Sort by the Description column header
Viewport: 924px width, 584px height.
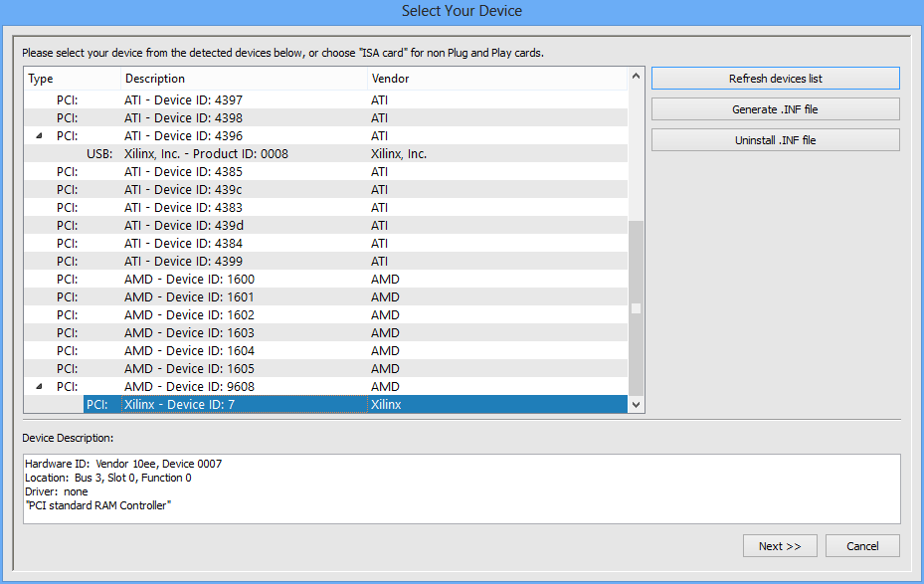point(243,79)
